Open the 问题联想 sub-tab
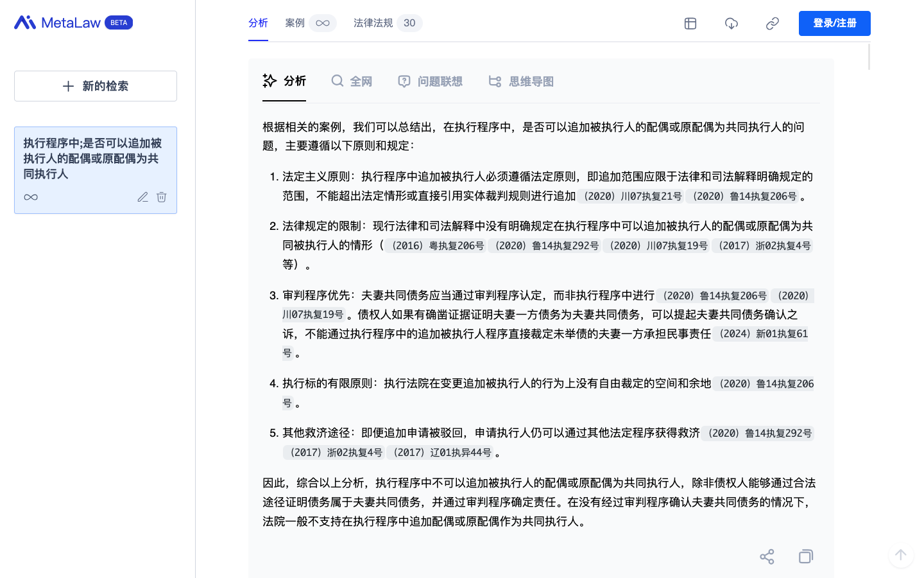This screenshot has width=924, height=578. 430,82
